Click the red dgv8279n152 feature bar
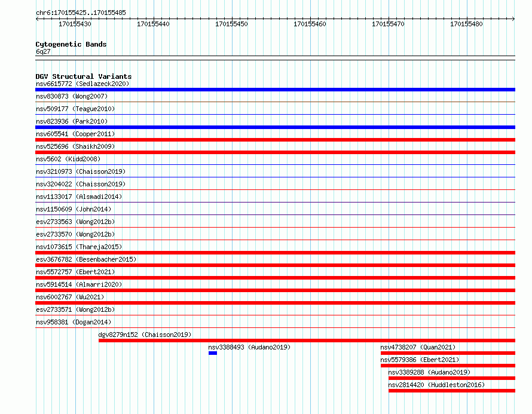Screen dimensions: 532x414 point(307,341)
